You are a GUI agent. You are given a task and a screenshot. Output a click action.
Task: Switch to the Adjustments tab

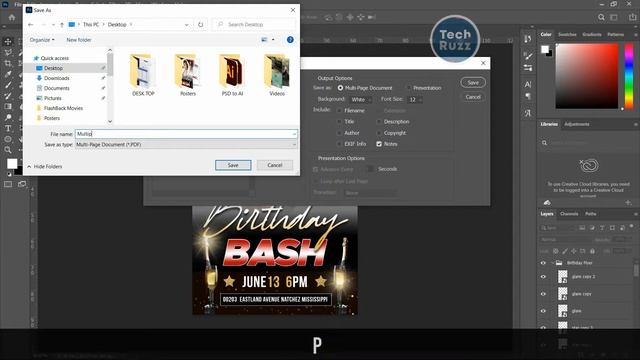coord(576,124)
